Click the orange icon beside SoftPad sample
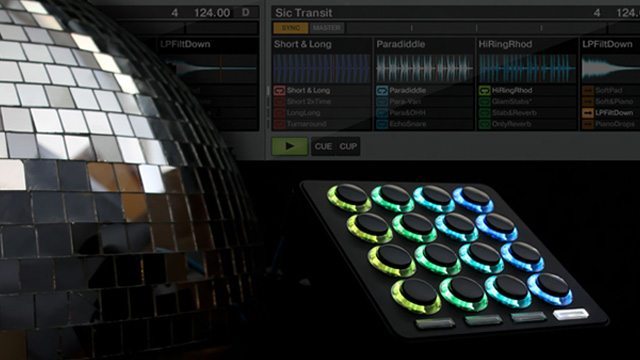This screenshot has width=640, height=360. pos(588,90)
